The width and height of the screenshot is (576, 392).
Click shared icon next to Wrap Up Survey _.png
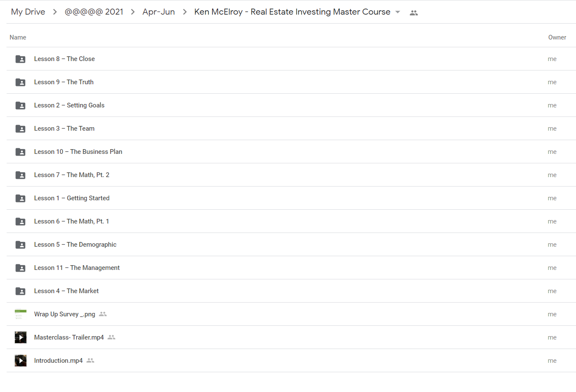pos(103,314)
